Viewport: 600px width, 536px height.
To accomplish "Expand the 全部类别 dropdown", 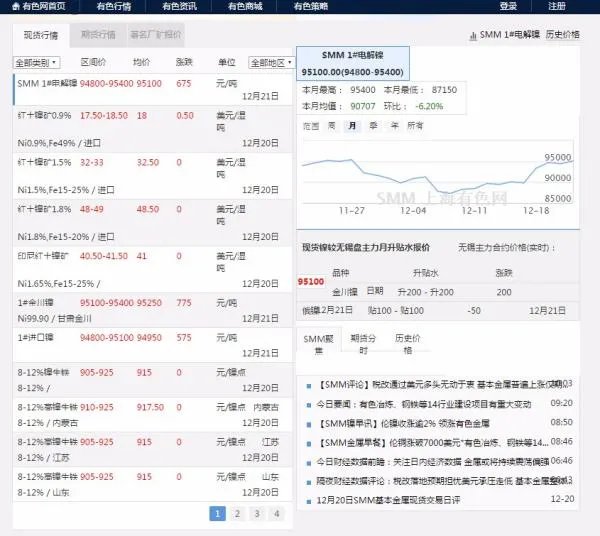I will coord(37,62).
